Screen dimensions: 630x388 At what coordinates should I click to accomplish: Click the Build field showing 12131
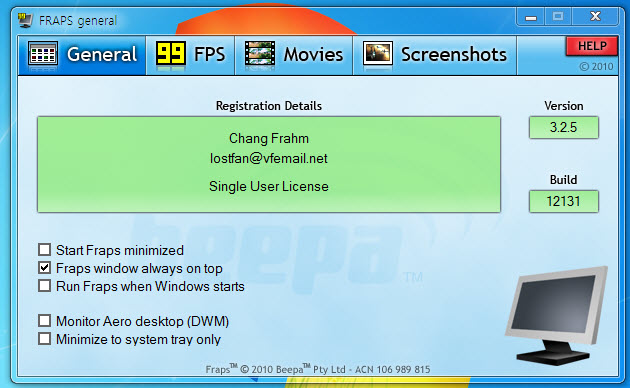pos(564,201)
